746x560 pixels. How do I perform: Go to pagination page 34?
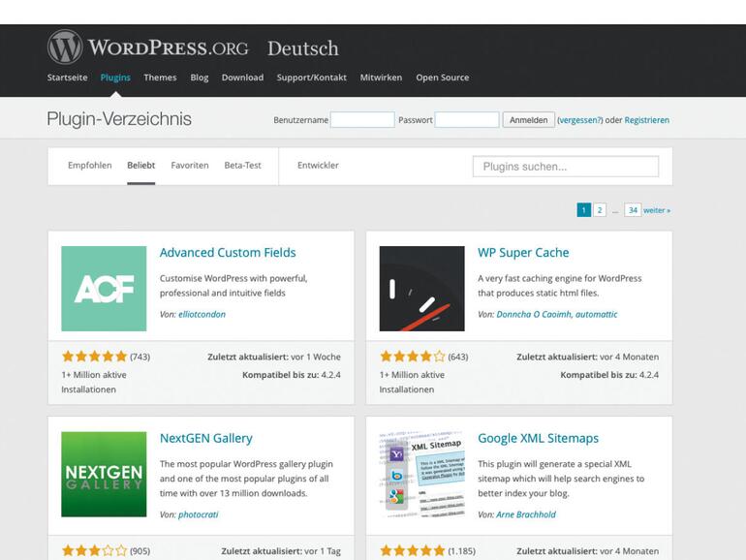click(x=633, y=210)
